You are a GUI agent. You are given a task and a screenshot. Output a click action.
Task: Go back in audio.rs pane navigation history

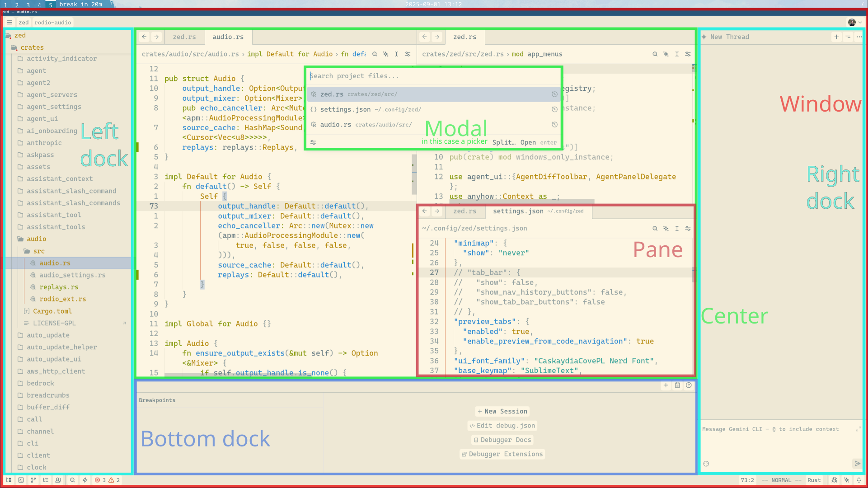click(144, 37)
